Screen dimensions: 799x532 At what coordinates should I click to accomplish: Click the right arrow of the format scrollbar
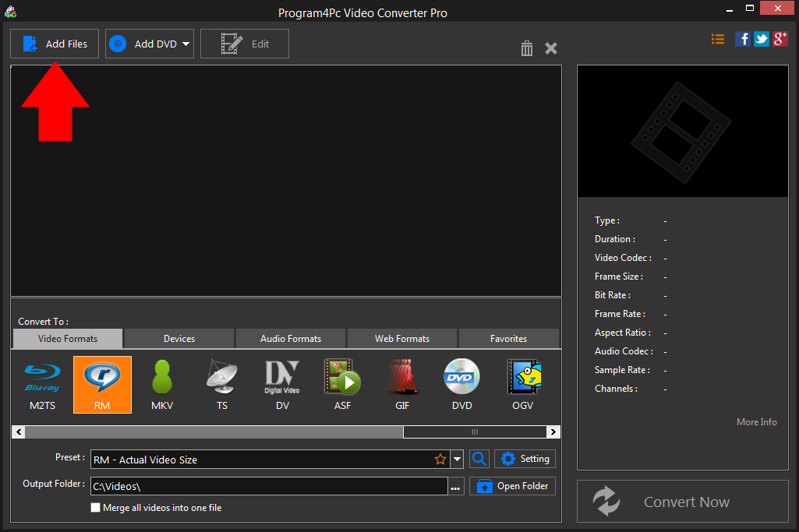553,432
